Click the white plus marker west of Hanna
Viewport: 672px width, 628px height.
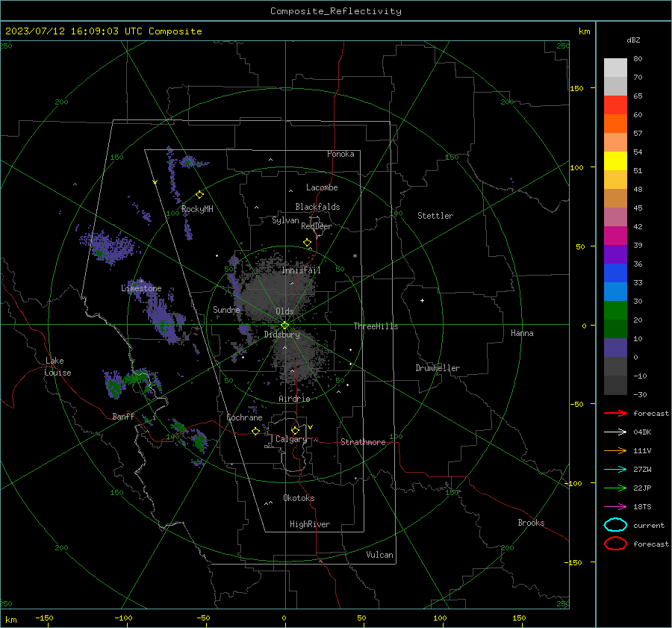pos(422,300)
